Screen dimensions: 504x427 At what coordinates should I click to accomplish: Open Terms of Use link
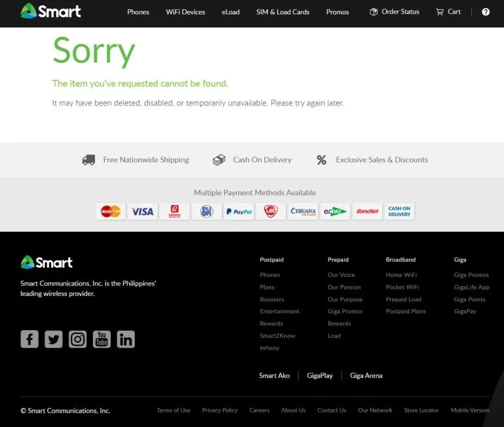click(173, 410)
